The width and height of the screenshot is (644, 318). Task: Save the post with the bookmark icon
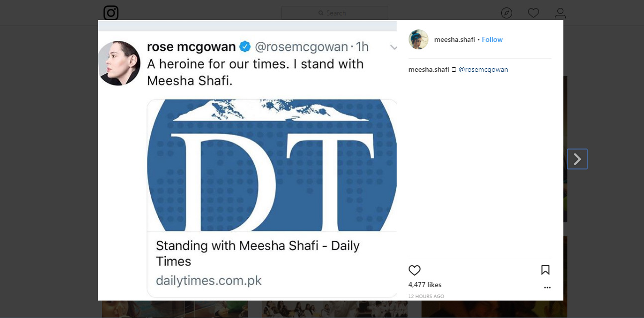[x=545, y=270]
